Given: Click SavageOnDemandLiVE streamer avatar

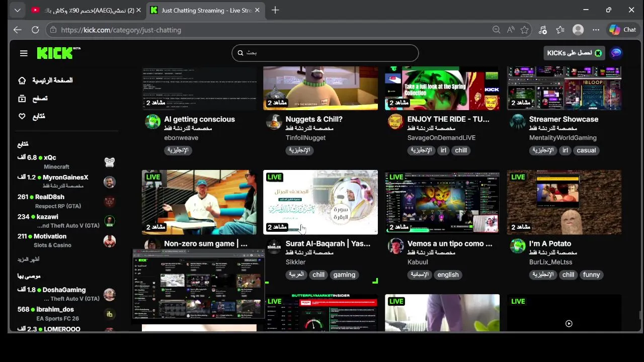Looking at the screenshot, I should click(x=396, y=122).
